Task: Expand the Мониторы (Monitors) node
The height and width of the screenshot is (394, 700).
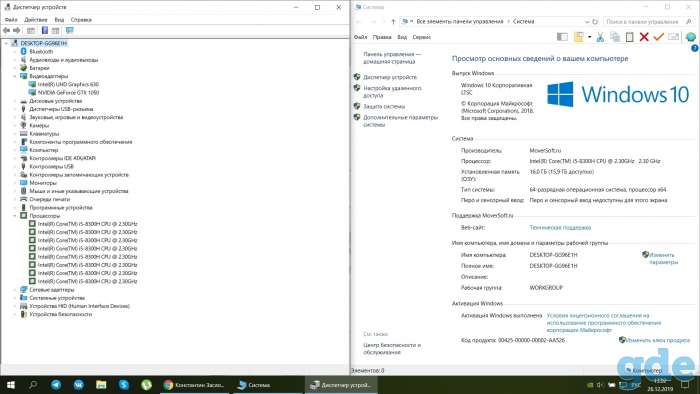Action: 15,183
